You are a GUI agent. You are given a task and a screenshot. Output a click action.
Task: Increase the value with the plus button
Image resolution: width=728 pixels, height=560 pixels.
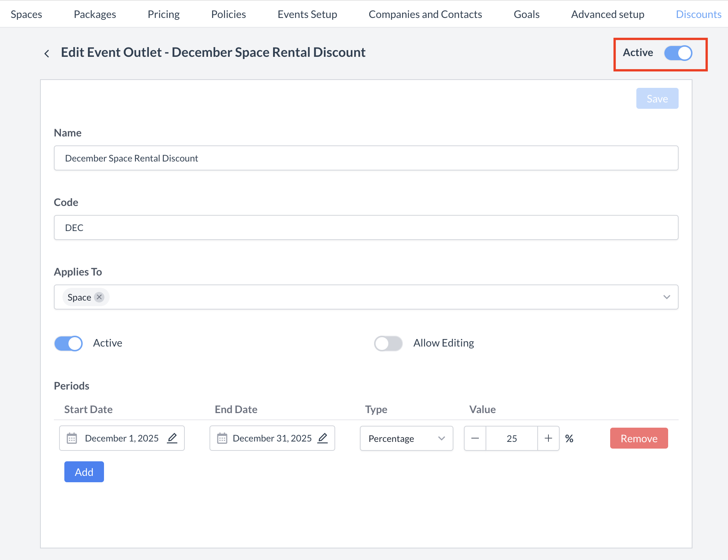(548, 438)
